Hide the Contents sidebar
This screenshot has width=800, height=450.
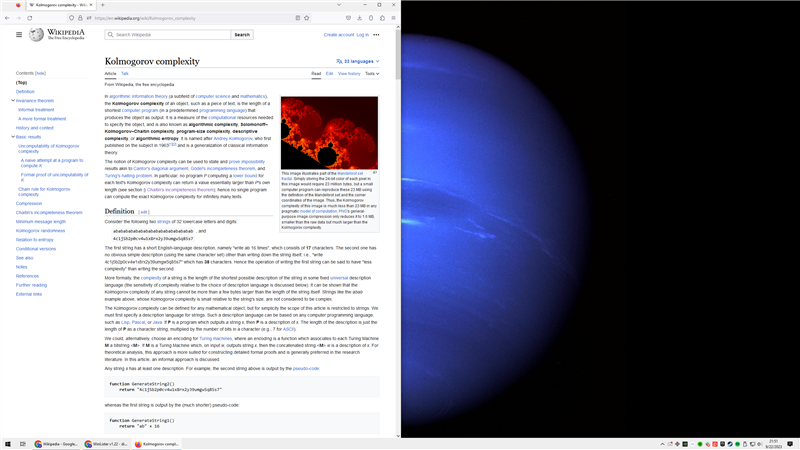pyautogui.click(x=41, y=73)
